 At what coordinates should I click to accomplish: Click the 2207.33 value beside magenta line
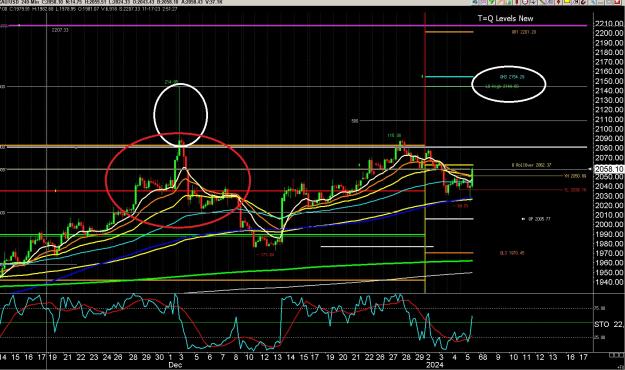coord(60,30)
